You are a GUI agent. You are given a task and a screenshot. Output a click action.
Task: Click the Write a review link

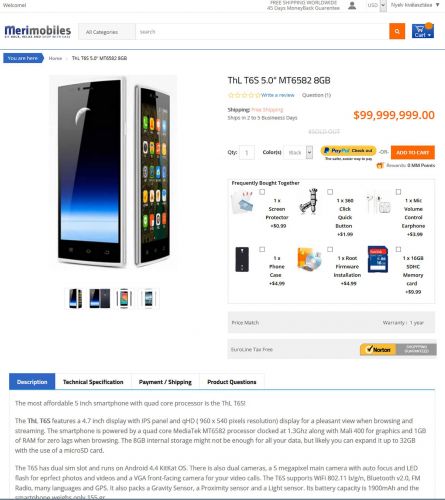click(278, 95)
